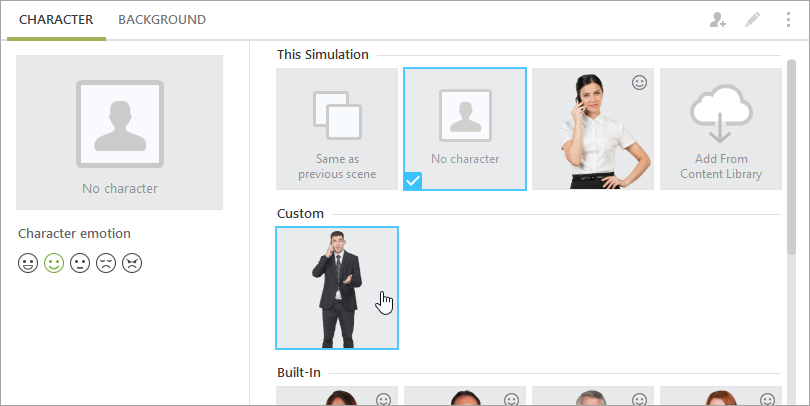Select the angry emotion face
This screenshot has height=406, width=810.
coord(132,263)
